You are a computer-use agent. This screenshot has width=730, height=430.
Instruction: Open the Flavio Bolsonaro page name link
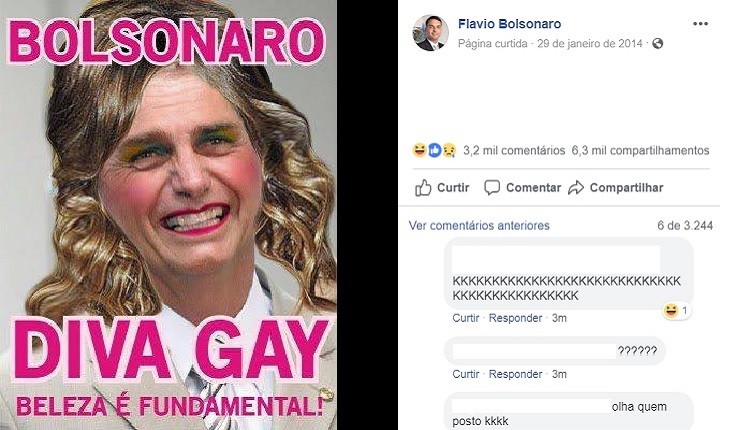tap(509, 24)
